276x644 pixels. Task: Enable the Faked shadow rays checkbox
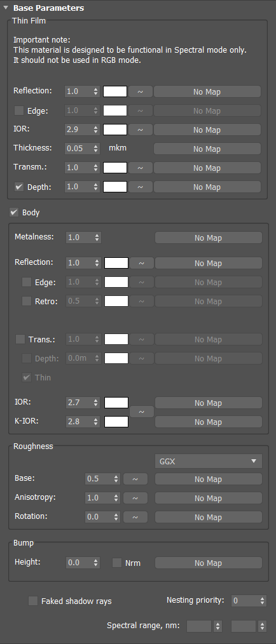(x=33, y=601)
